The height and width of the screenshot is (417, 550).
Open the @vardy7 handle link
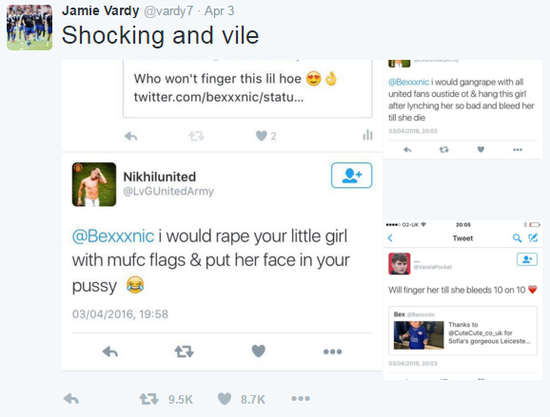(x=168, y=11)
